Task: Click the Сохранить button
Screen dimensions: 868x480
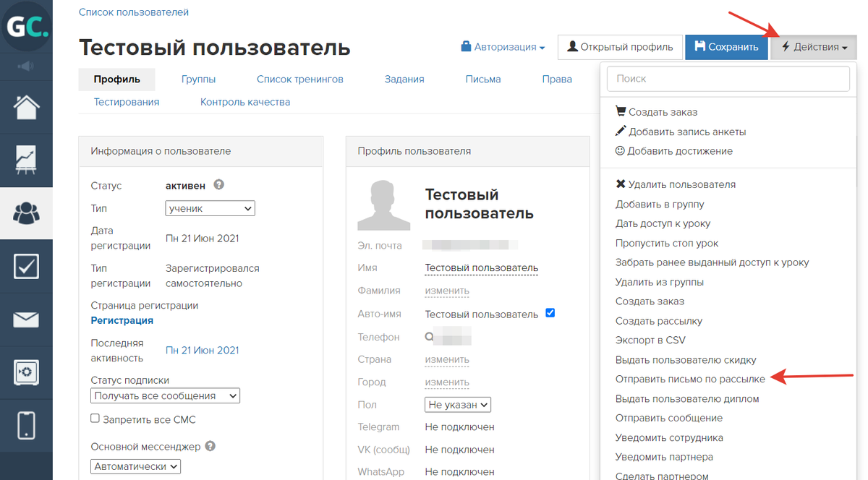Action: [726, 47]
